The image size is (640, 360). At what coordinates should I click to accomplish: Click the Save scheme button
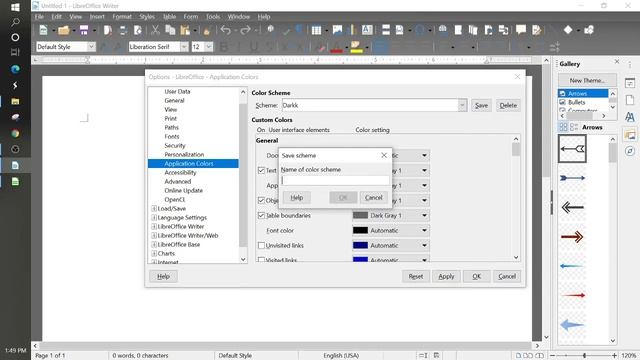point(481,105)
